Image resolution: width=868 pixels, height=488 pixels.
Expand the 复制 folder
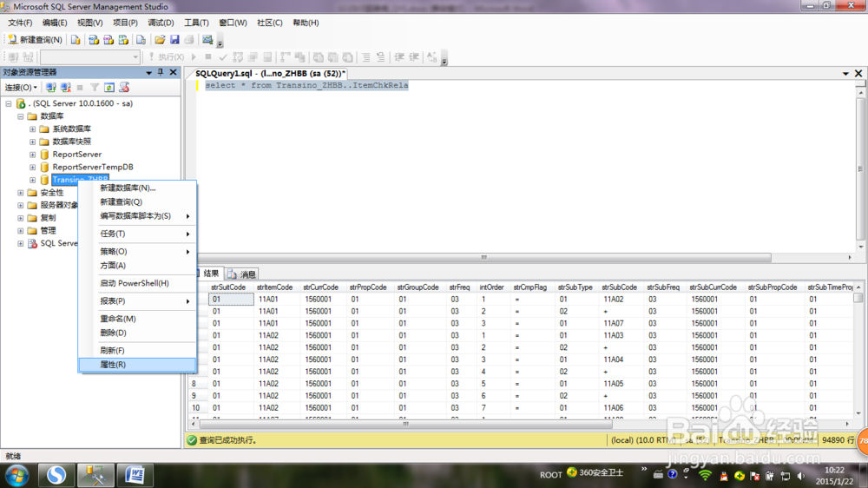tap(21, 218)
